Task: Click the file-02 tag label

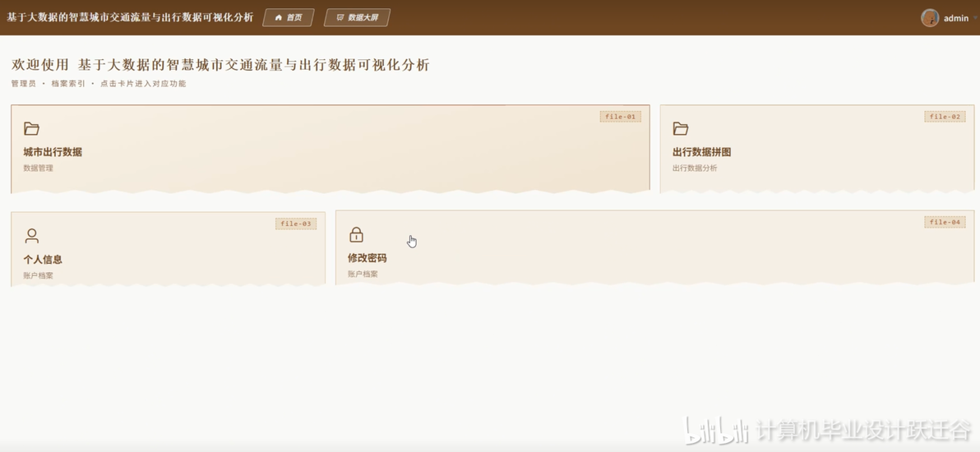Action: (x=945, y=116)
